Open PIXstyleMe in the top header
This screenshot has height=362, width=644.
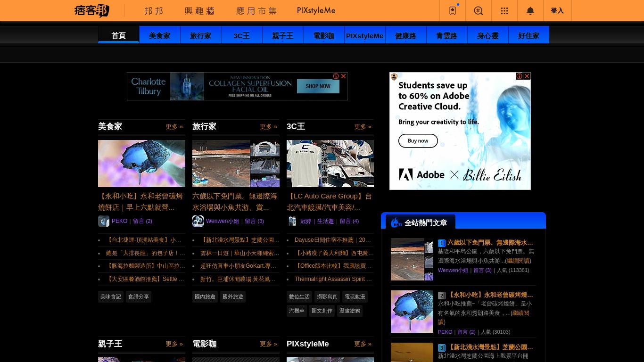point(316,10)
